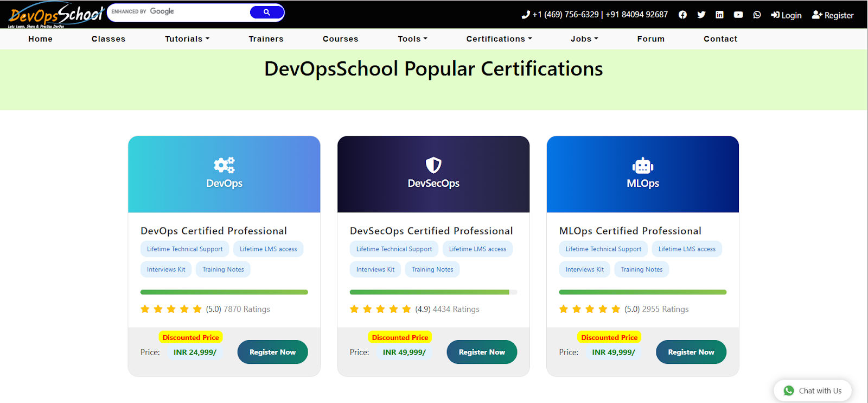The image size is (868, 403).
Task: Click the first star in DevSecOps rating
Action: coord(354,309)
